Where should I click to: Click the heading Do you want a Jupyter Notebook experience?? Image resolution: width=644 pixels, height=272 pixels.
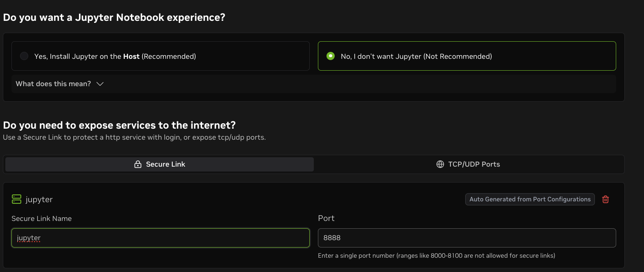[114, 18]
